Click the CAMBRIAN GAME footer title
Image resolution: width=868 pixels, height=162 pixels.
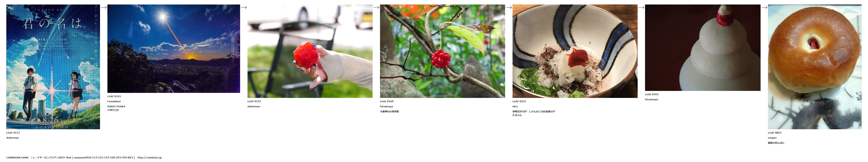click(18, 158)
